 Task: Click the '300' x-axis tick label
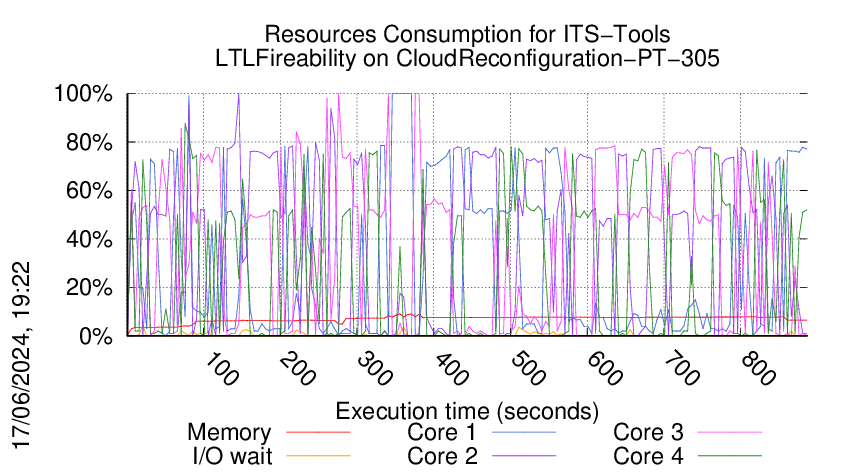pos(375,369)
